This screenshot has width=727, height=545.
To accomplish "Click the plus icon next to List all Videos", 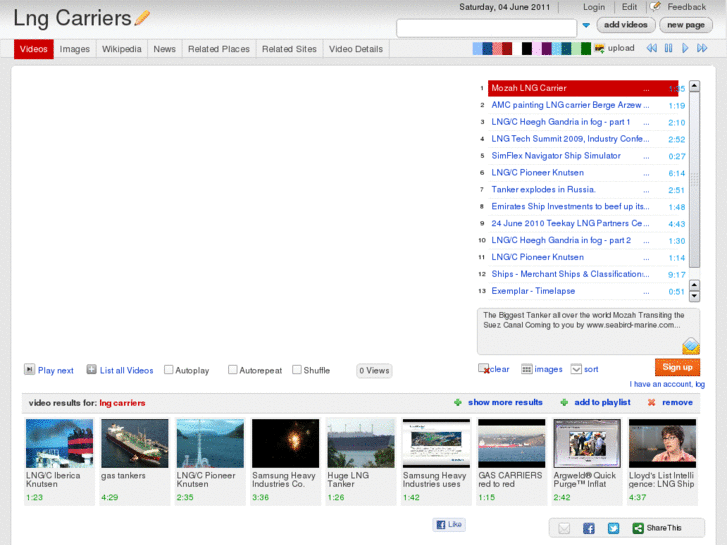I will [91, 370].
